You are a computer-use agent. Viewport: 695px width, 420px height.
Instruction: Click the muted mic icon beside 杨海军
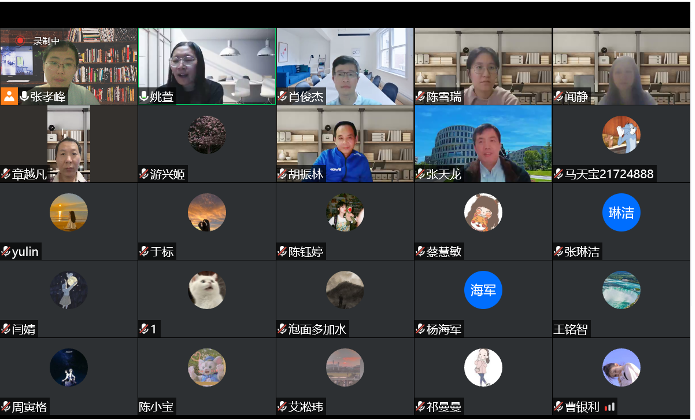tap(420, 329)
